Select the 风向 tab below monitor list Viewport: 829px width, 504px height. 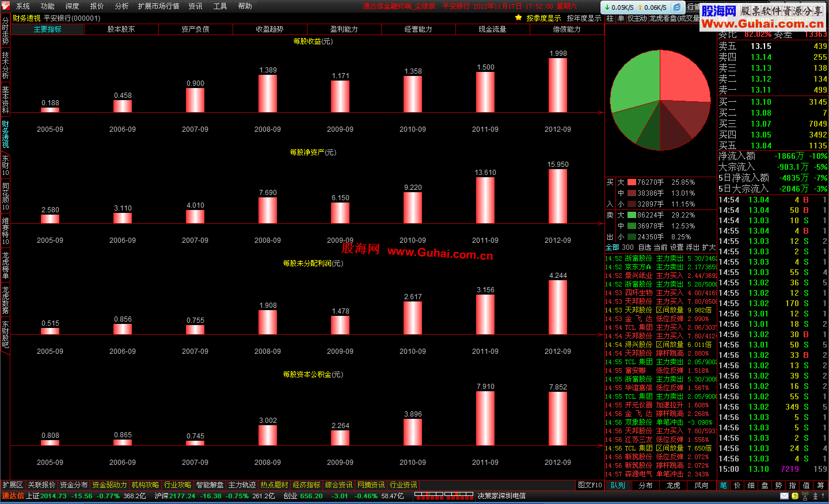coord(701,486)
